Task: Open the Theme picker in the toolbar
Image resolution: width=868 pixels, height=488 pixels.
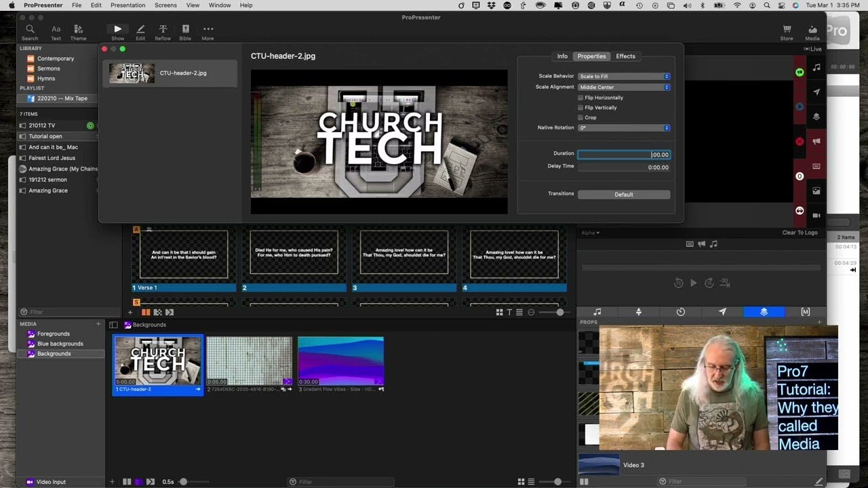Action: click(x=79, y=32)
